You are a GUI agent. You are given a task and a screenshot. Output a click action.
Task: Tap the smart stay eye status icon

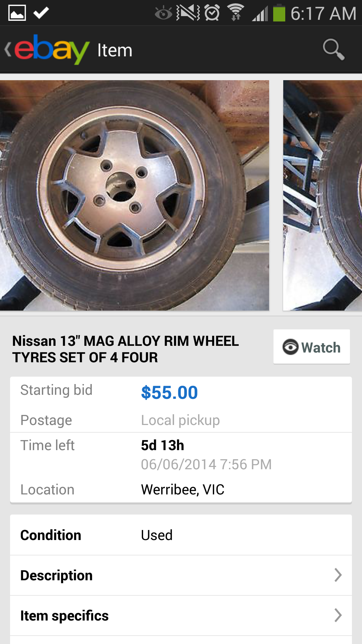(163, 13)
